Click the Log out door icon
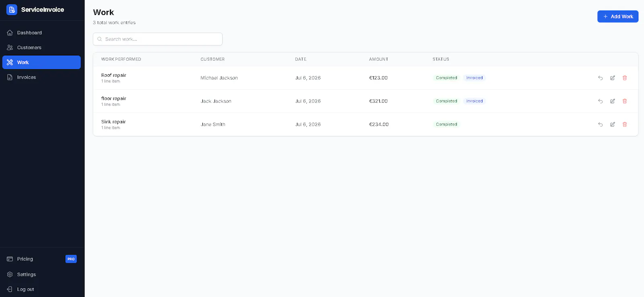This screenshot has width=644, height=297. point(10,289)
